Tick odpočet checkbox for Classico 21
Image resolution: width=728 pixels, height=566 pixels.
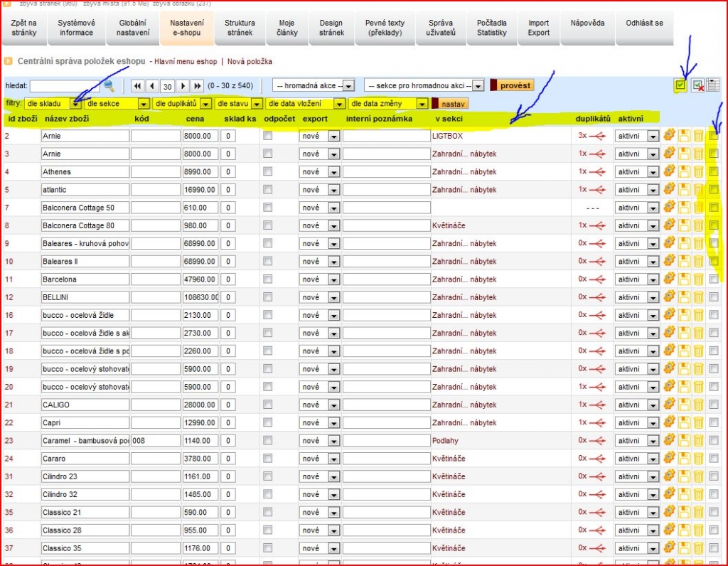pyautogui.click(x=267, y=512)
